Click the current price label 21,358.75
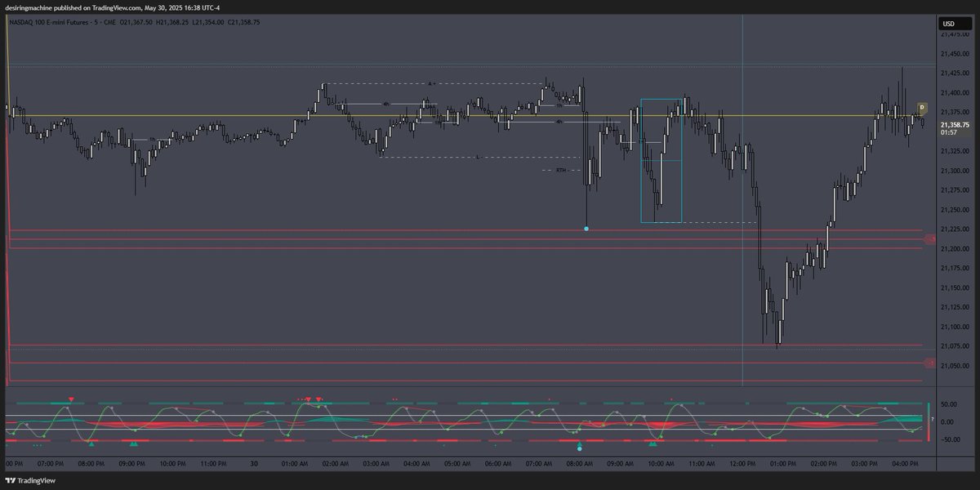 coord(953,125)
